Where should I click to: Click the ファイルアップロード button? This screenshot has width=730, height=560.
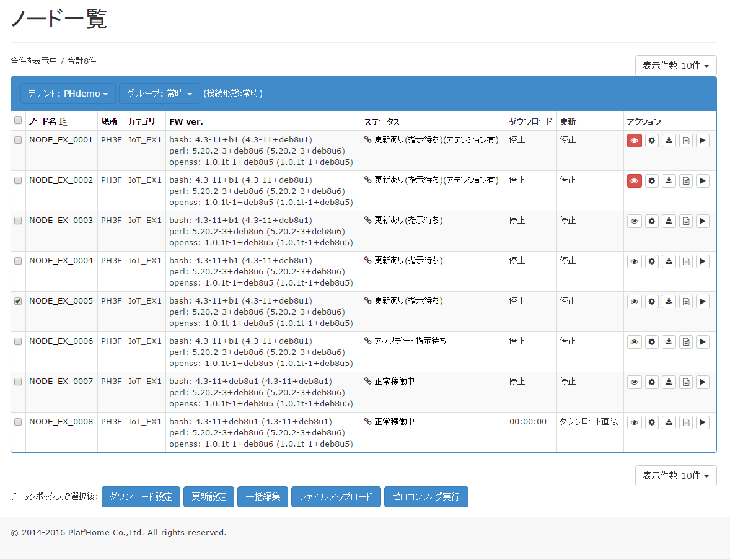click(336, 497)
